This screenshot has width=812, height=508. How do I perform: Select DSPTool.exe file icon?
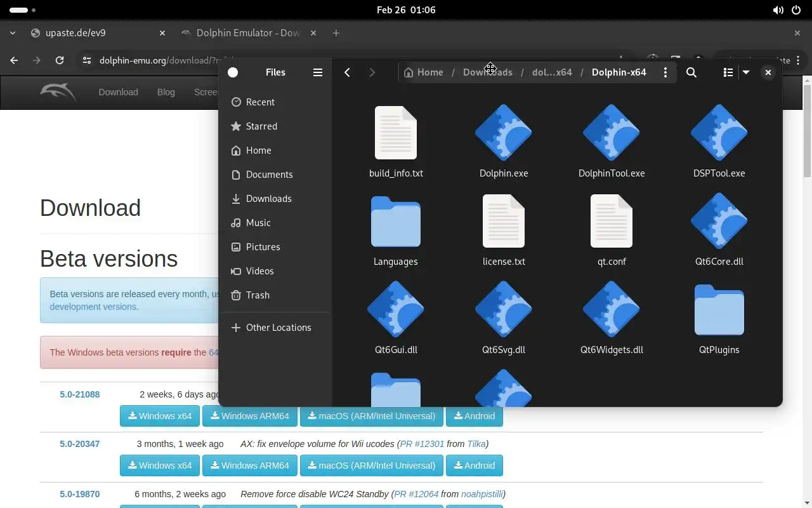[x=719, y=133]
